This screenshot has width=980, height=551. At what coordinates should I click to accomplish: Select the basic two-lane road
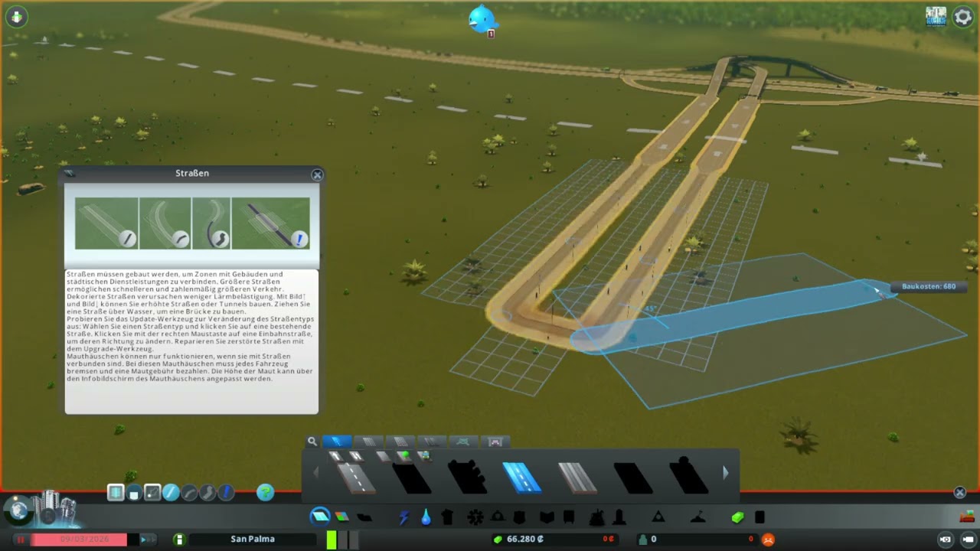tap(356, 478)
